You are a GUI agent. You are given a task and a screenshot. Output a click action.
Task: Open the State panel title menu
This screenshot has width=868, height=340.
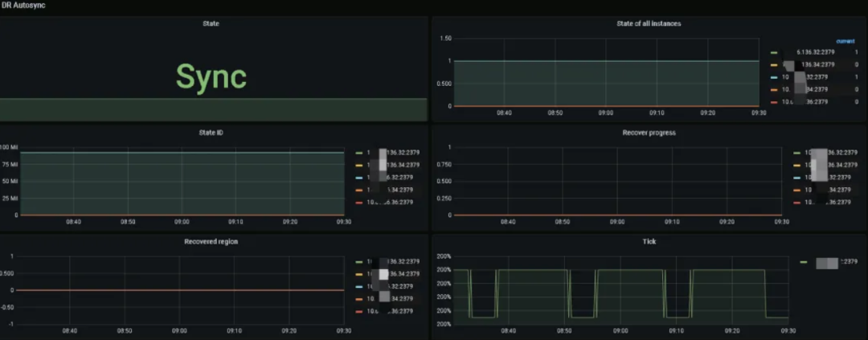pos(211,23)
